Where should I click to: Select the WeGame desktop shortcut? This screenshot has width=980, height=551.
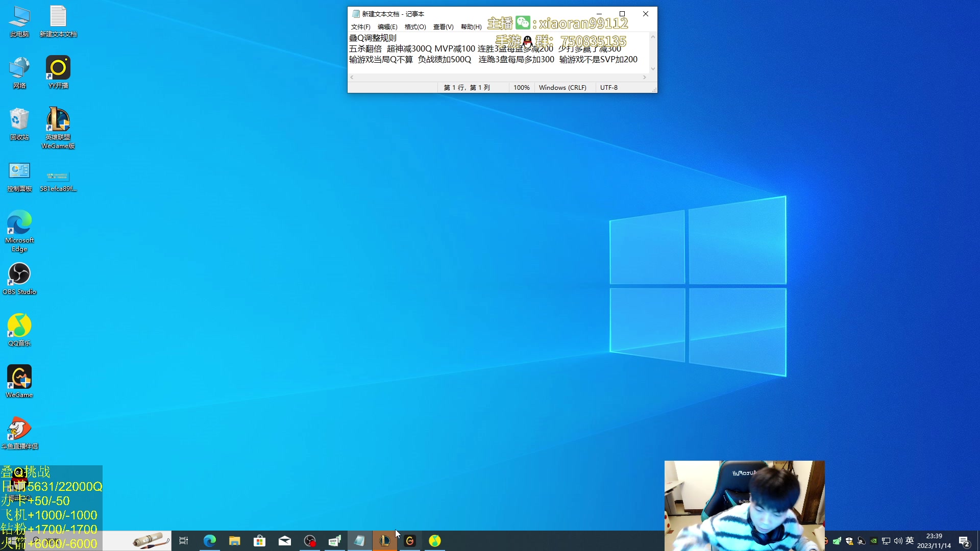(x=19, y=382)
